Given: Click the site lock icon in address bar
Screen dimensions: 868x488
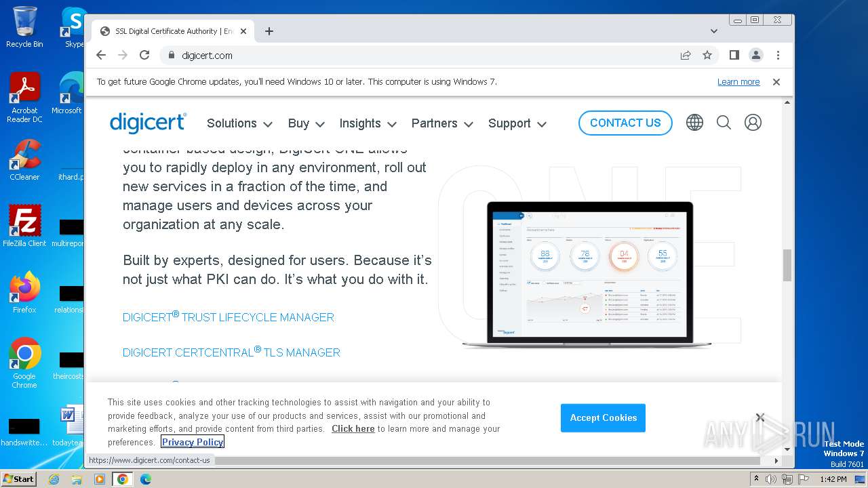Looking at the screenshot, I should (x=171, y=56).
